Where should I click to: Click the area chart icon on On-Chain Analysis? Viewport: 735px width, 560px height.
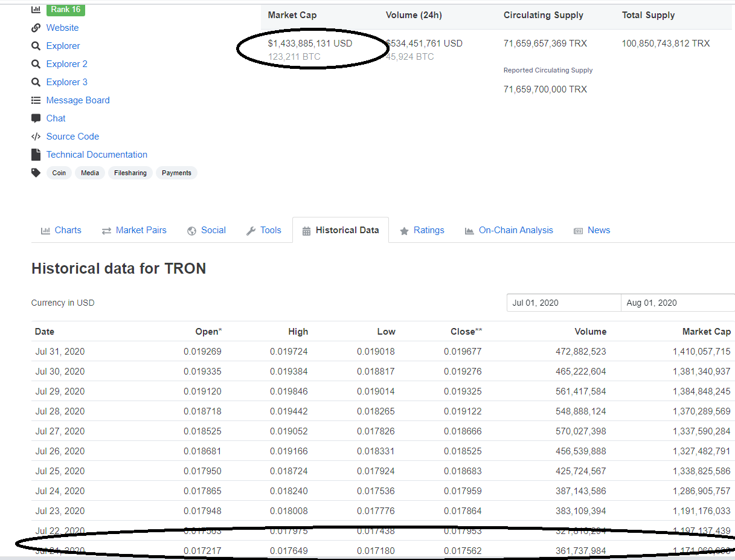pos(469,231)
